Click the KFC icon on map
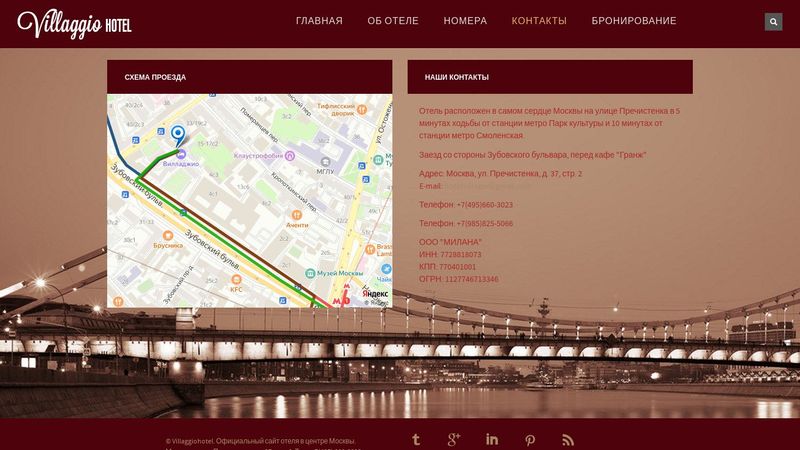The image size is (800, 450). [236, 279]
